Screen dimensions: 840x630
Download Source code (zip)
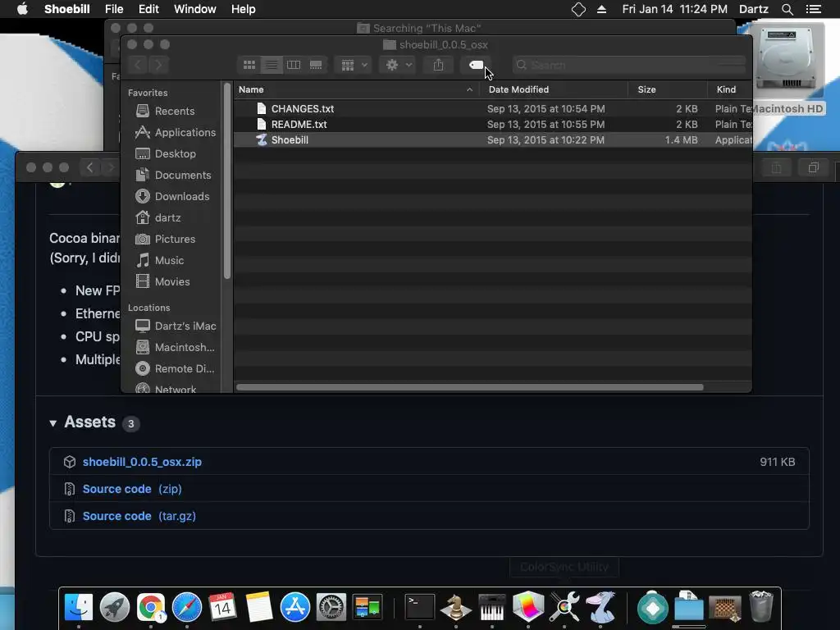[132, 489]
